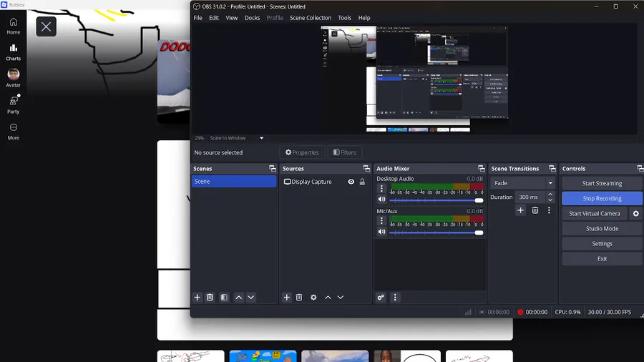Remove selected source with trash icon
The height and width of the screenshot is (362, 644).
click(299, 297)
